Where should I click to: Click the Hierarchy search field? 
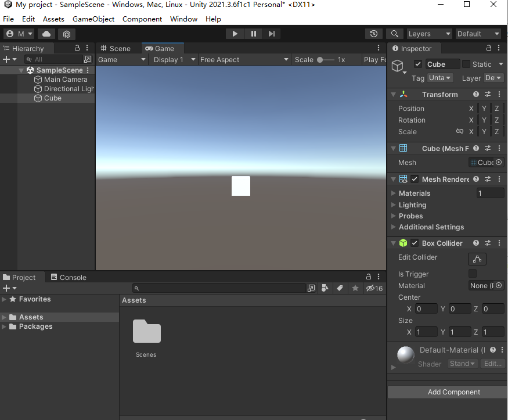pyautogui.click(x=54, y=59)
